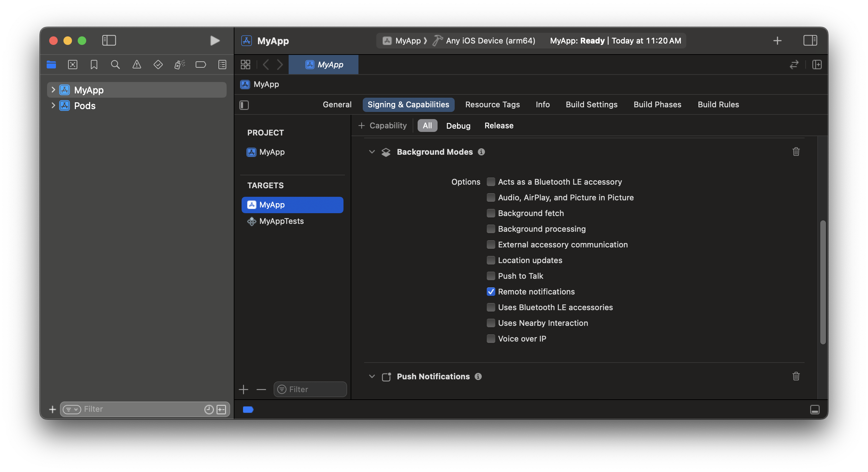Check Background fetch

(x=491, y=213)
